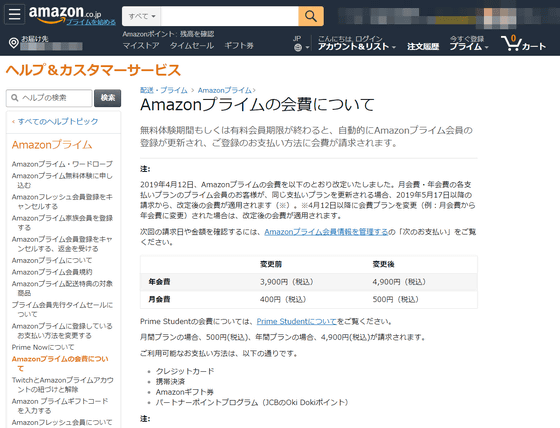This screenshot has width=560, height=428.
Task: Click the プライムを始める link under logo
Action: coord(91,22)
